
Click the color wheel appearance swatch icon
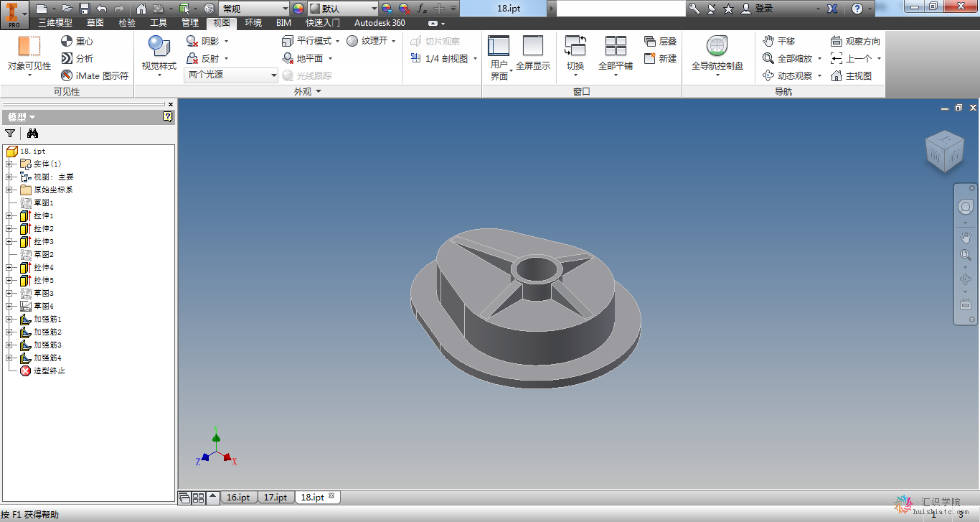coord(298,9)
